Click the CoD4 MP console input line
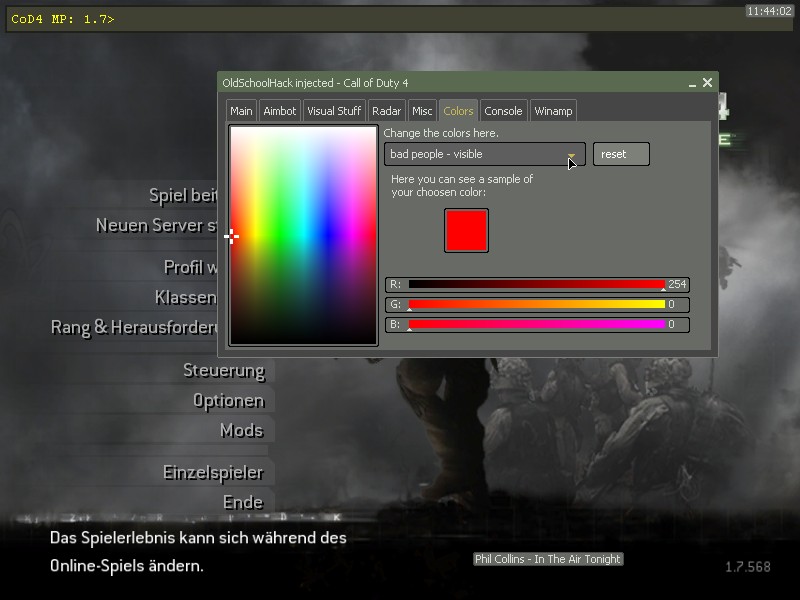The image size is (800, 600). point(400,19)
